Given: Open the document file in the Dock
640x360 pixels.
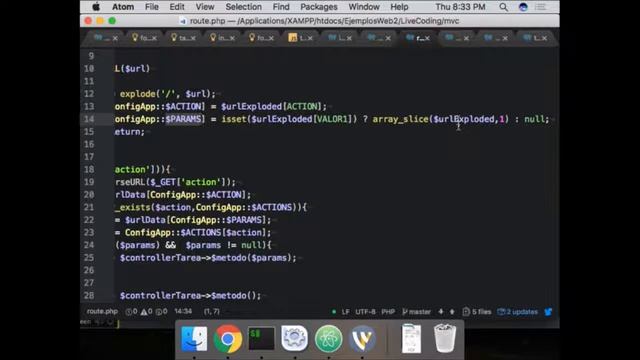Looking at the screenshot, I should [411, 339].
